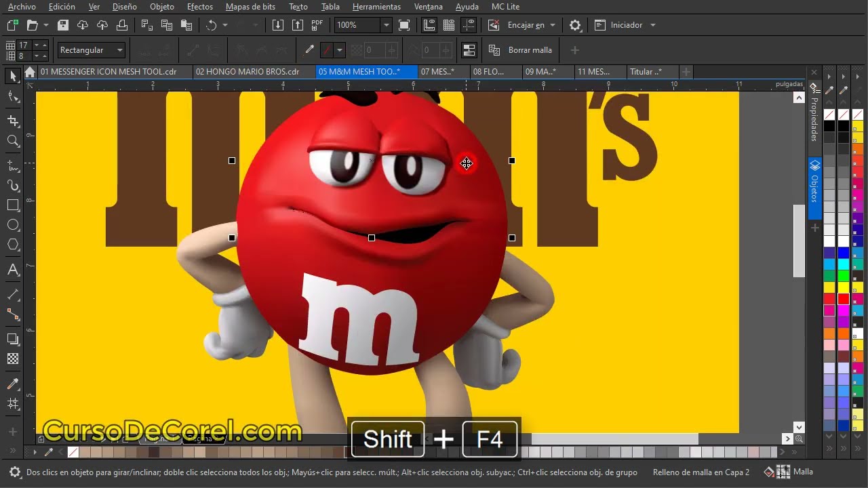The height and width of the screenshot is (488, 868).
Task: Click the add tool plus in toolbox
Action: [x=12, y=432]
